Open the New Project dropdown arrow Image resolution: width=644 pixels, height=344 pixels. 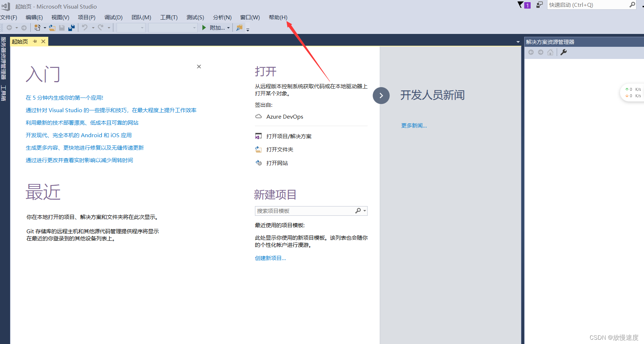coord(45,28)
